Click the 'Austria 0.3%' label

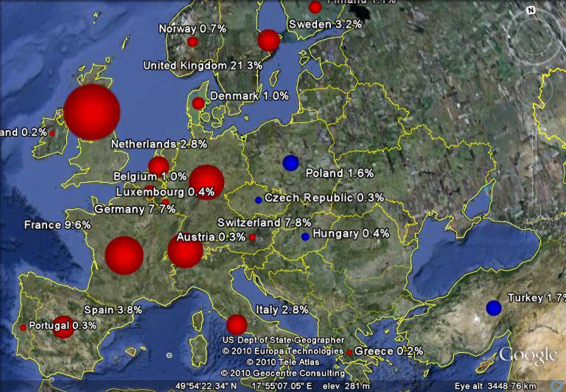tap(211, 237)
